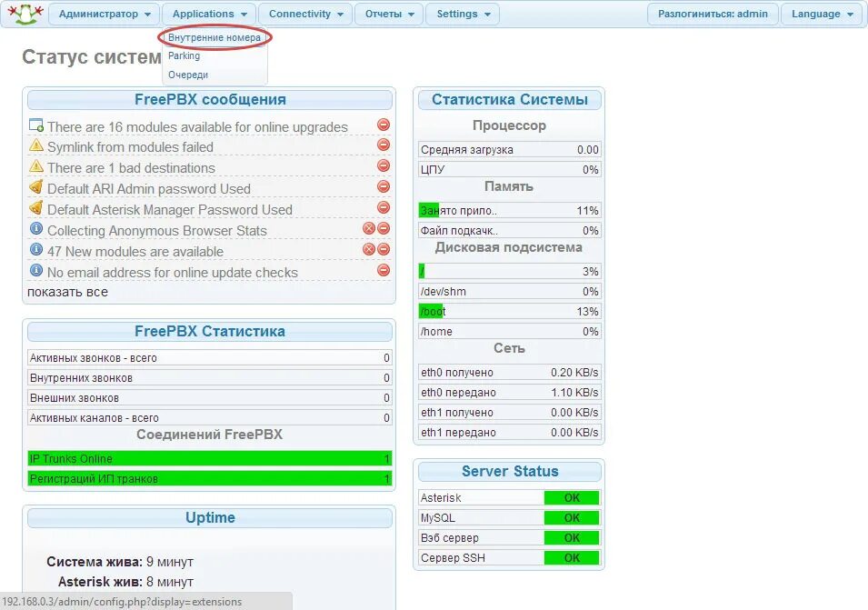
Task: Click the MySQL OK status indicator
Action: point(572,517)
